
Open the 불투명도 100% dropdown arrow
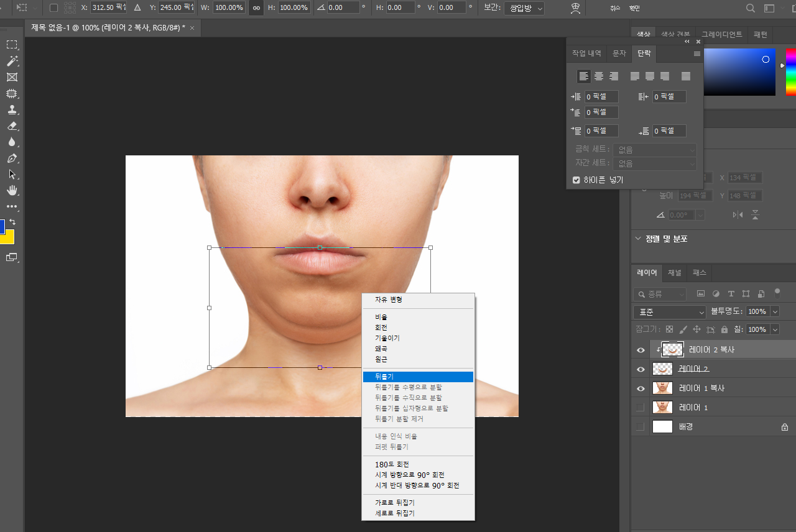coord(775,311)
